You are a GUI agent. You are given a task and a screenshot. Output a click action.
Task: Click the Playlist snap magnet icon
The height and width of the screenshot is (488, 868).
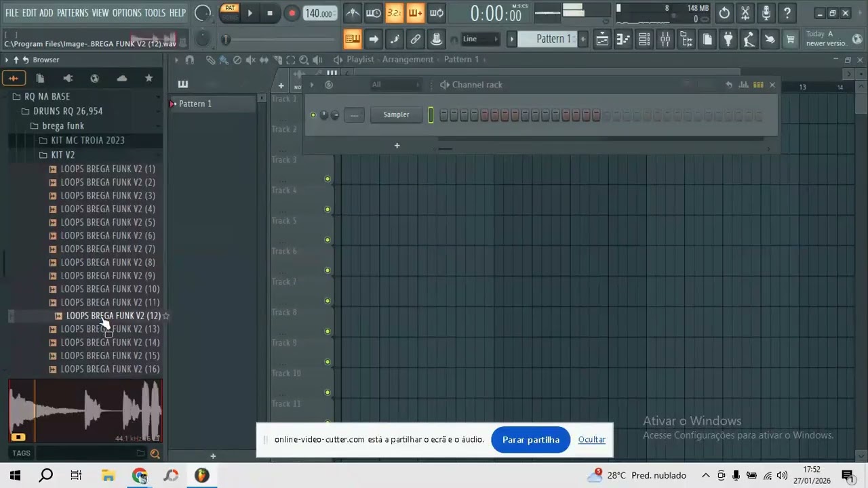190,60
